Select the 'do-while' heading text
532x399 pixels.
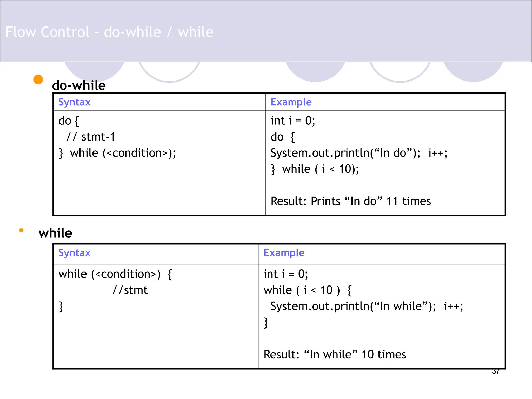[79, 85]
